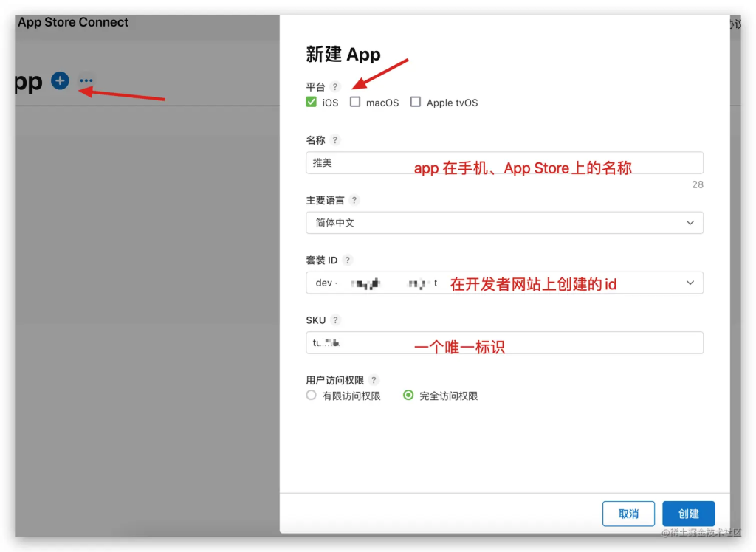
Task: Uncheck the iOS platform checkbox
Action: (312, 102)
